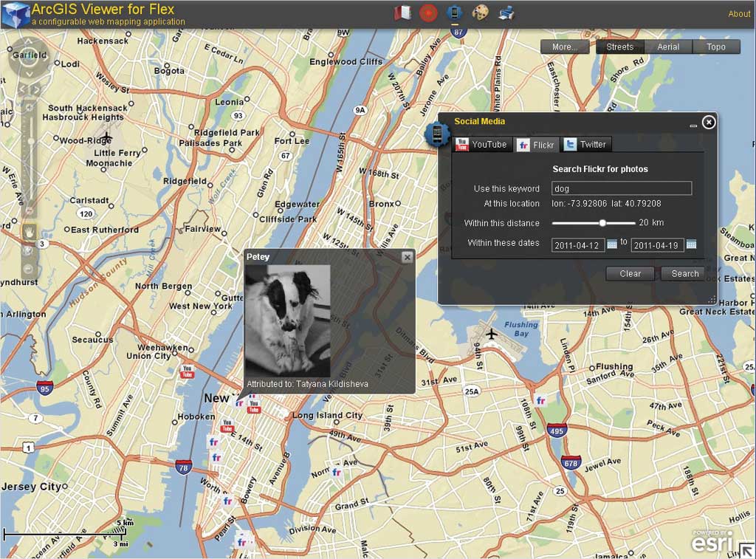Click the distance slider handle
Image resolution: width=756 pixels, height=559 pixels.
(x=602, y=223)
